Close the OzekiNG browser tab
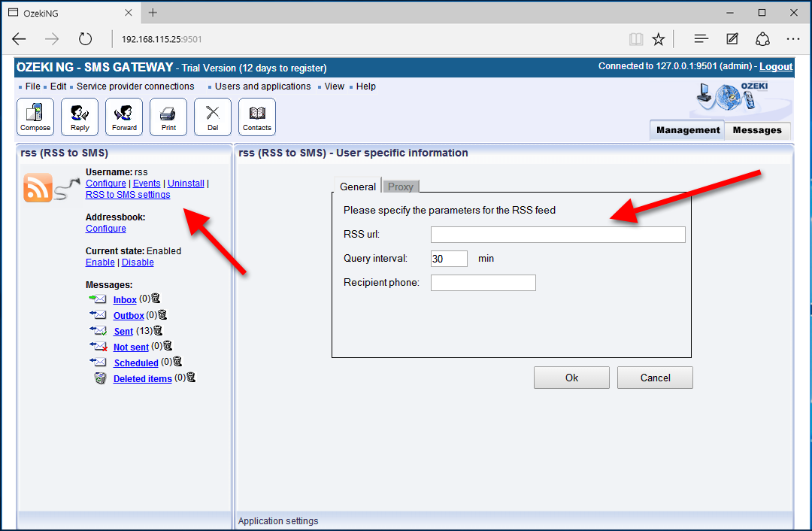 (x=129, y=13)
